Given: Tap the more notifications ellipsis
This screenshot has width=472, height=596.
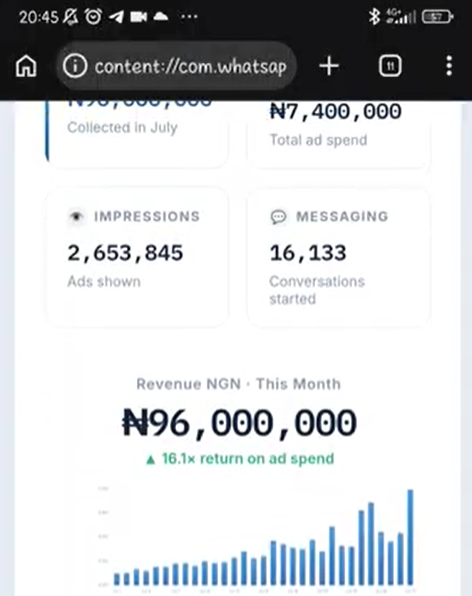Looking at the screenshot, I should click(189, 17).
